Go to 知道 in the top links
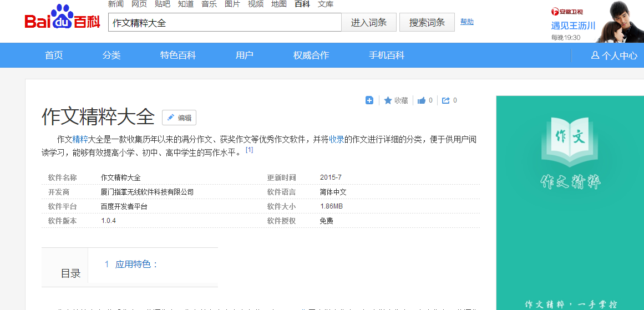Viewport: 644px width, 310px height. pyautogui.click(x=186, y=4)
